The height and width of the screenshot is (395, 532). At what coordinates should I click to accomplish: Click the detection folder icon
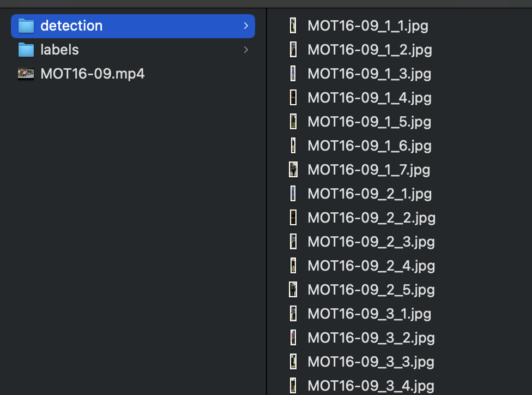[x=26, y=26]
